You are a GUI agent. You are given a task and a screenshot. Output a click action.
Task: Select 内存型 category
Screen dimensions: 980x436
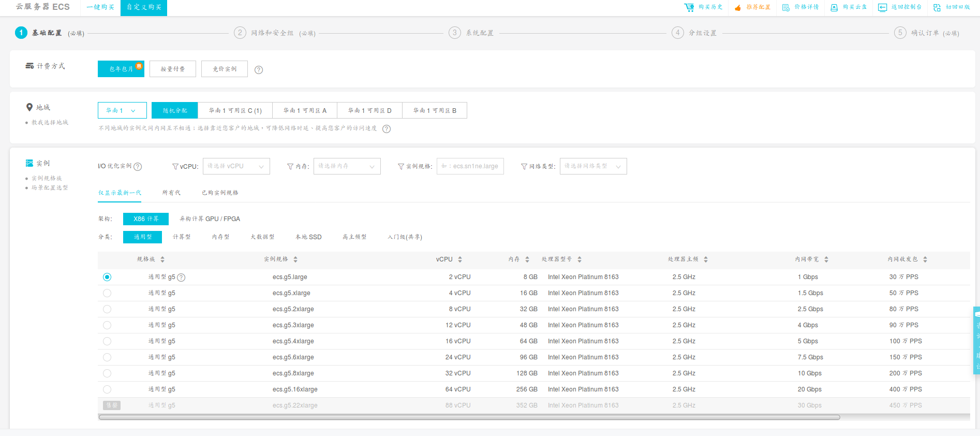[220, 237]
